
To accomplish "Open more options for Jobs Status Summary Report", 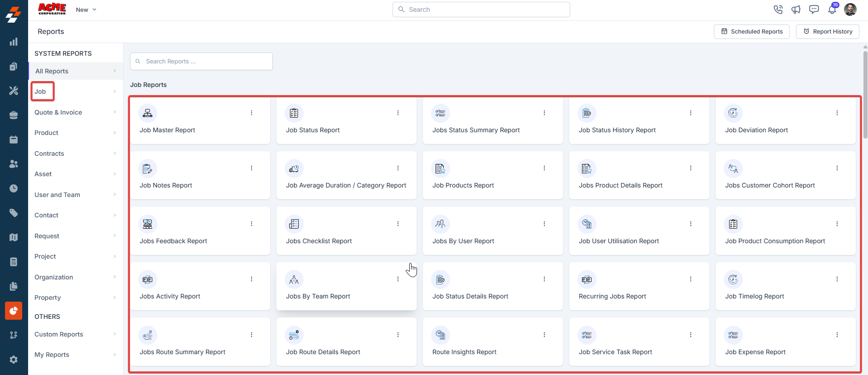I will pos(544,113).
